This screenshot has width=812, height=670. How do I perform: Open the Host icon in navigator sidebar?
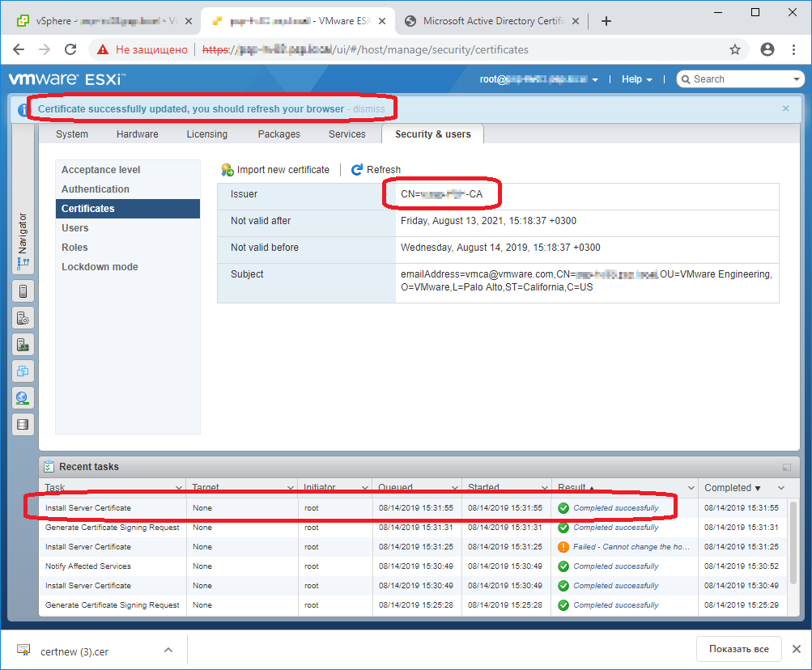pos(23,291)
